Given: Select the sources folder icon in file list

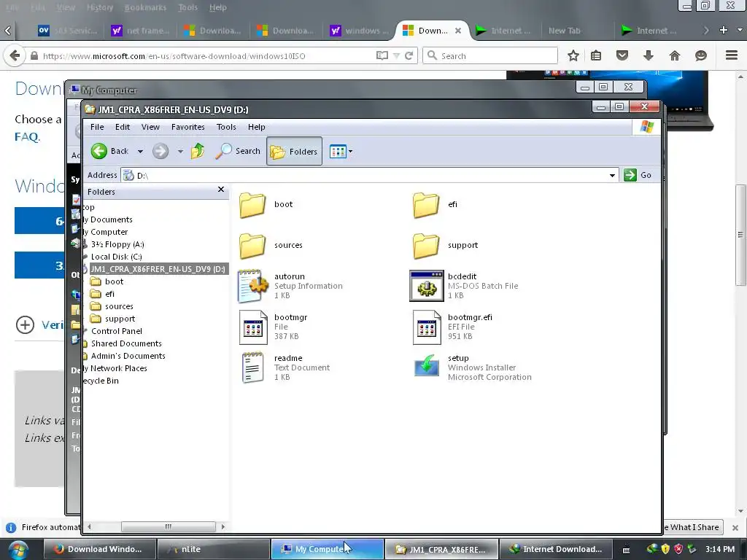Looking at the screenshot, I should pyautogui.click(x=252, y=246).
